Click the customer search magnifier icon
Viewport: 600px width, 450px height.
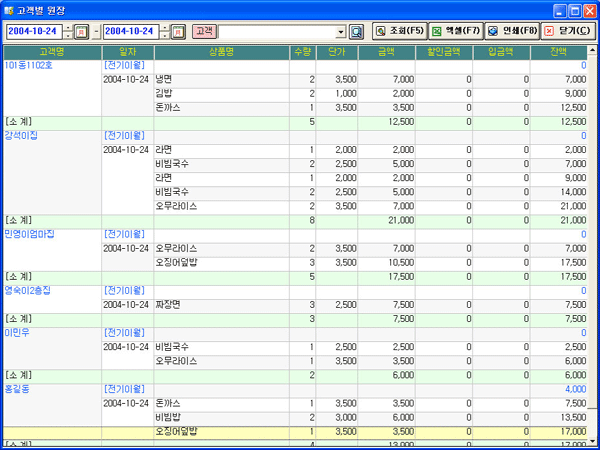click(356, 31)
